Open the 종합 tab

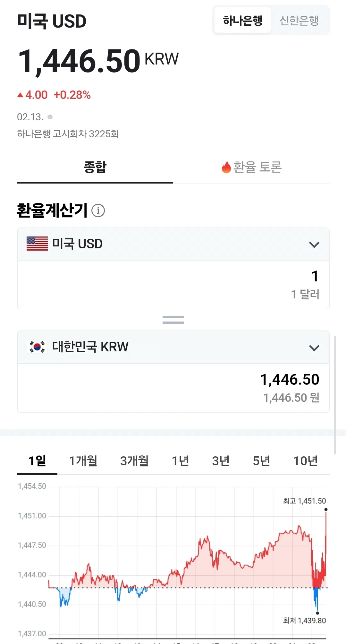tap(95, 167)
